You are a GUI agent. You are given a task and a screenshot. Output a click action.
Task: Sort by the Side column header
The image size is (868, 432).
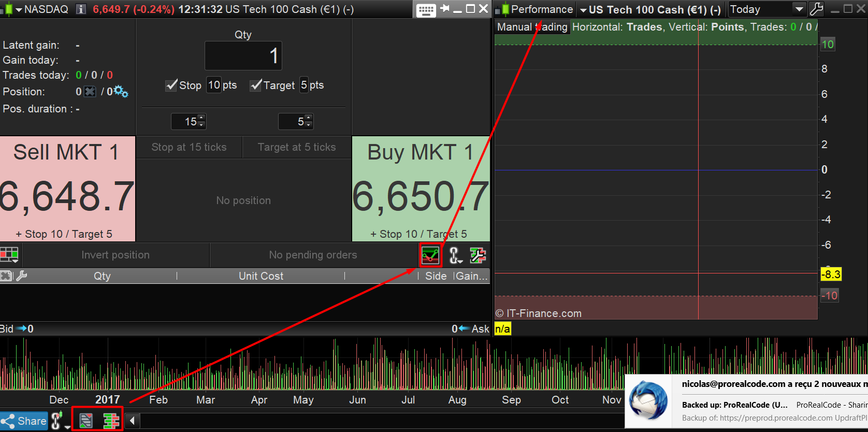[x=436, y=276]
